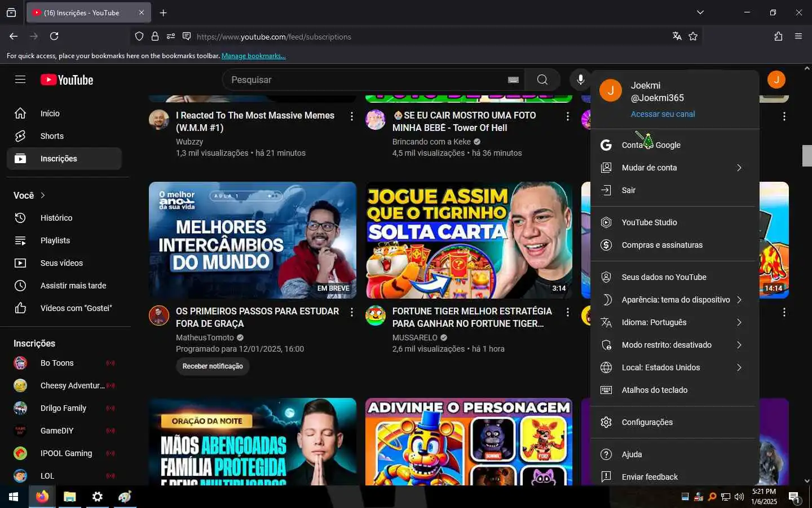Open the YouTube hamburger guide menu
This screenshot has height=508, width=812.
[x=20, y=80]
